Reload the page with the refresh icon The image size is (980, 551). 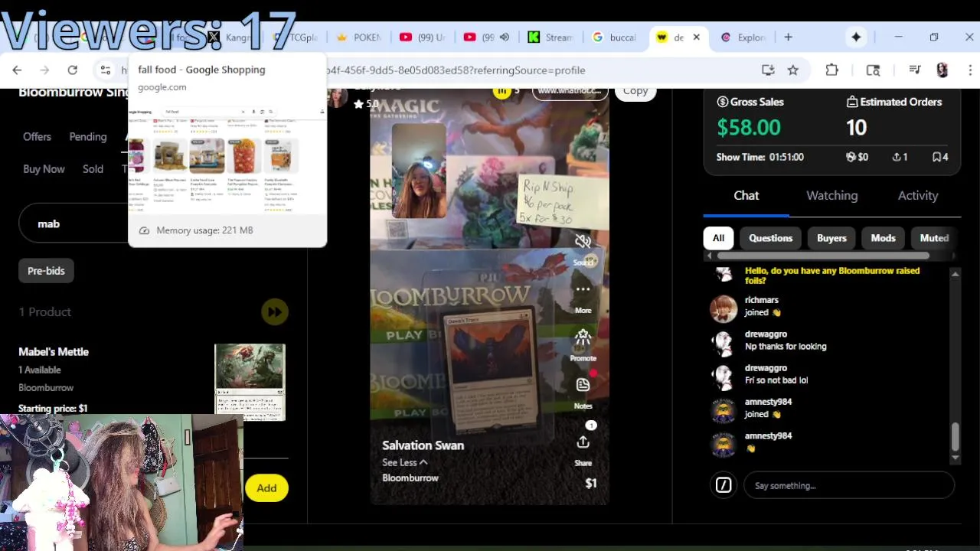click(x=72, y=70)
